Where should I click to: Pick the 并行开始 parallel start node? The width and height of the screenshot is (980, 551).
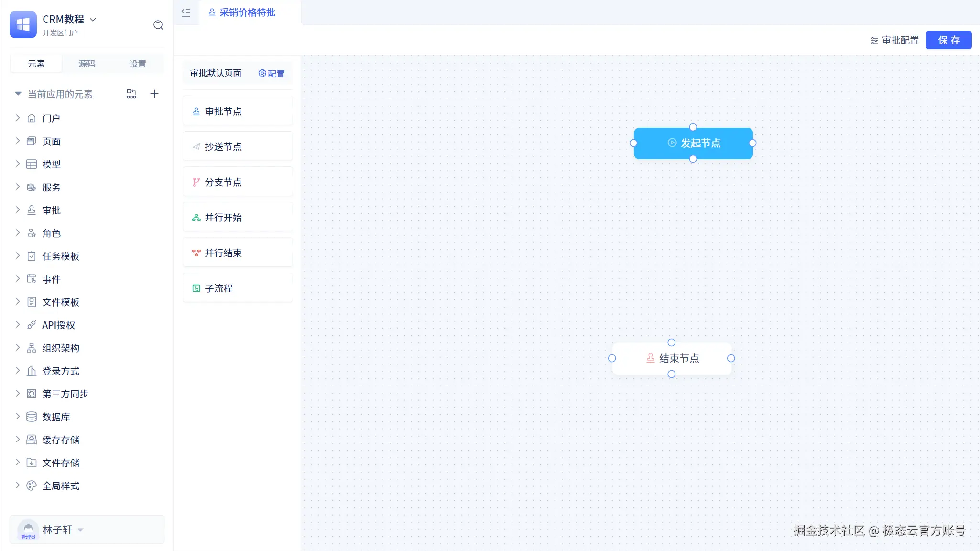237,217
